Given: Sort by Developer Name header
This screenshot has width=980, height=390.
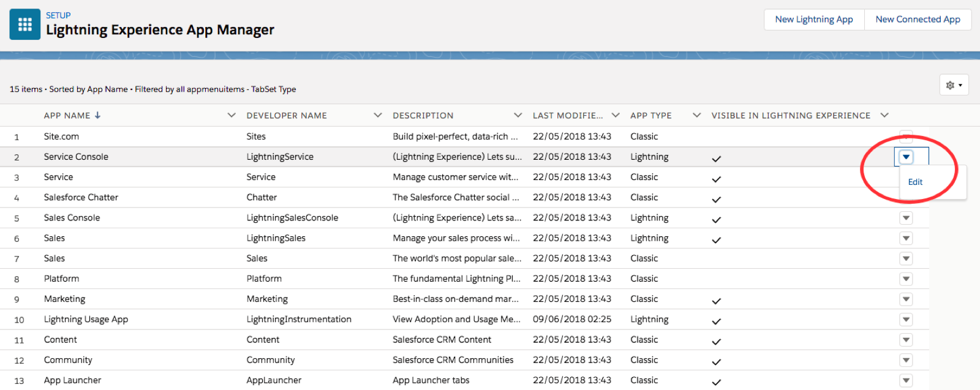Looking at the screenshot, I should (287, 115).
